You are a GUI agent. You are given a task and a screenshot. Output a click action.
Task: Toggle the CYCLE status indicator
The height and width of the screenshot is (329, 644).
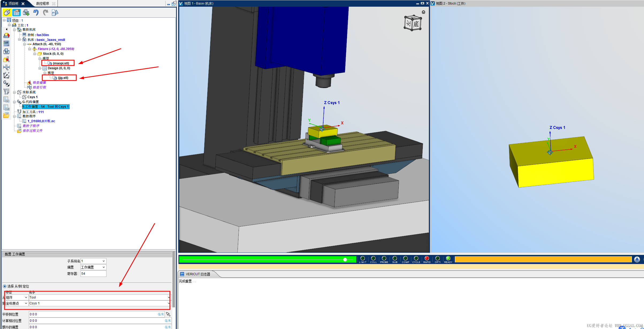click(x=416, y=259)
